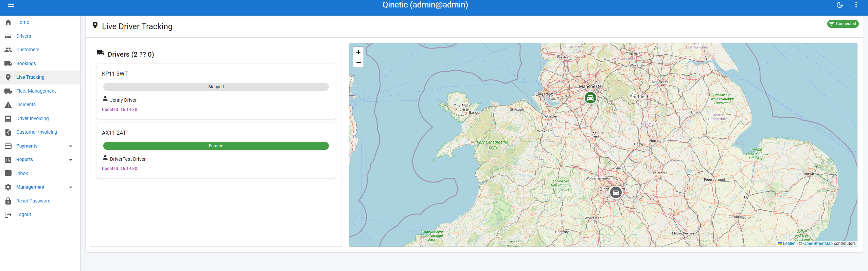Click the Reset Password lock icon

pyautogui.click(x=8, y=201)
